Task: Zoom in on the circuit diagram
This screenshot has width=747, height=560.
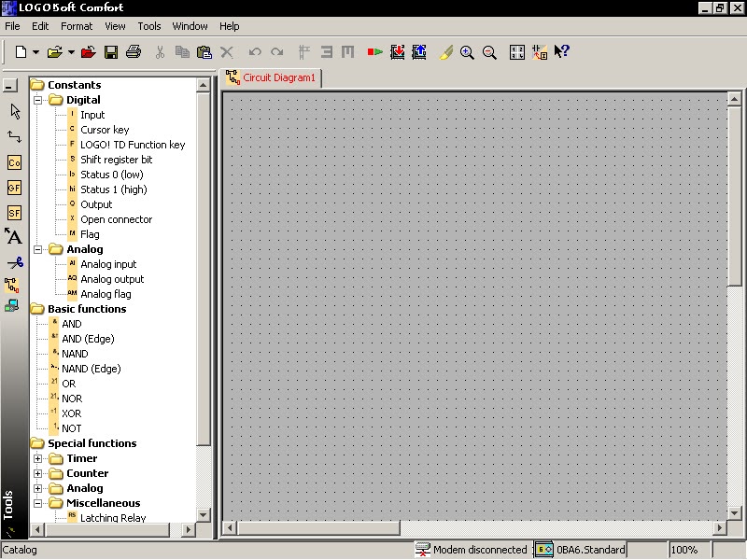Action: (467, 53)
